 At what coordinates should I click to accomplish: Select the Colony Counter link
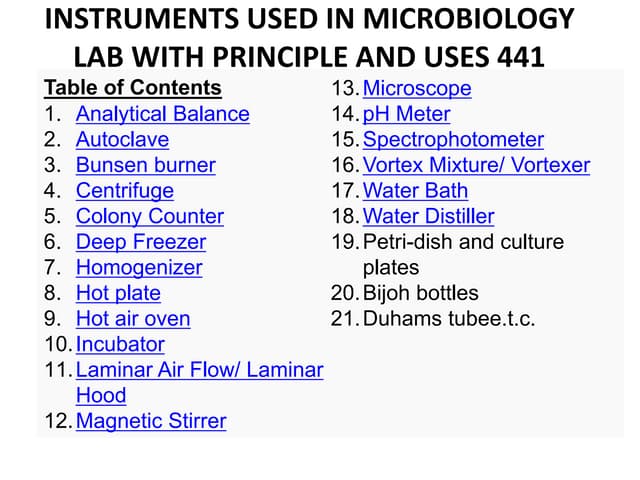click(x=149, y=216)
